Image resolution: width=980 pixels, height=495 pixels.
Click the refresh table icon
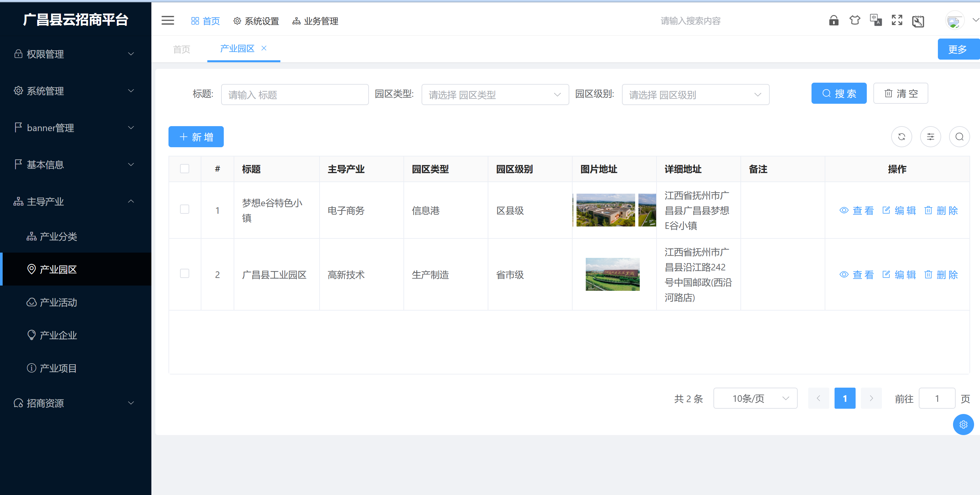(x=901, y=137)
